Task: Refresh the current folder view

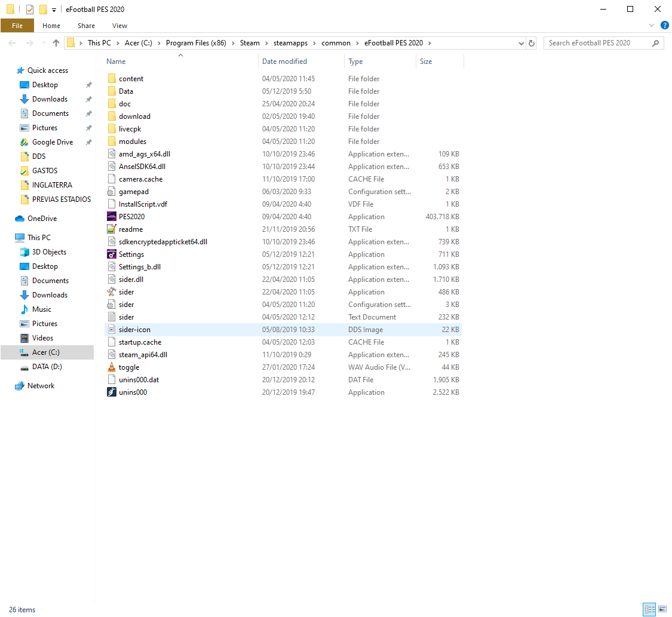Action: (532, 43)
